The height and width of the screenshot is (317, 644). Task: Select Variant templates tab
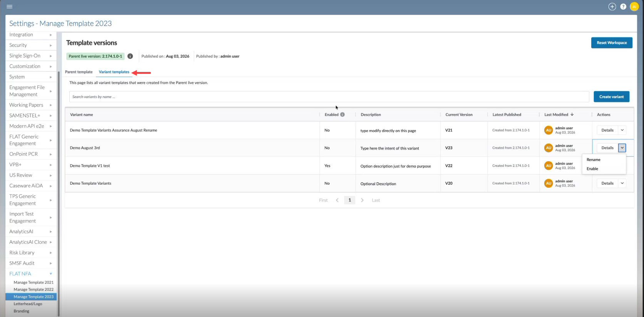point(114,72)
